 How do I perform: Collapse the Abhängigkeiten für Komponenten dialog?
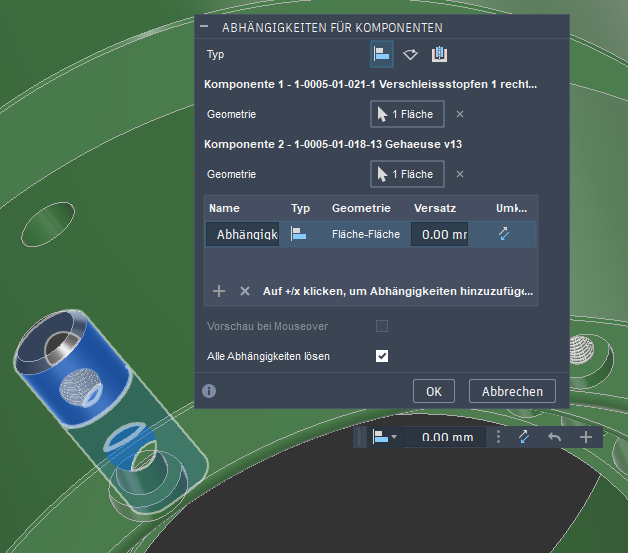pos(204,27)
